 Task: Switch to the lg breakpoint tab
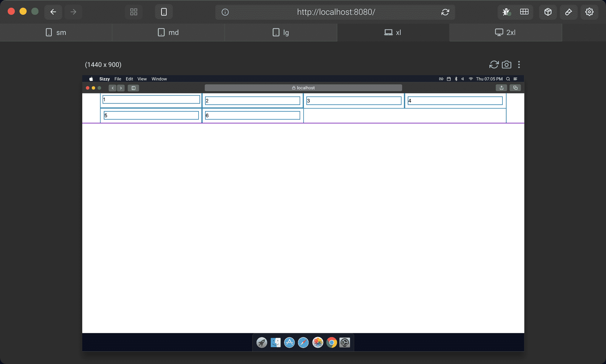coord(281,33)
